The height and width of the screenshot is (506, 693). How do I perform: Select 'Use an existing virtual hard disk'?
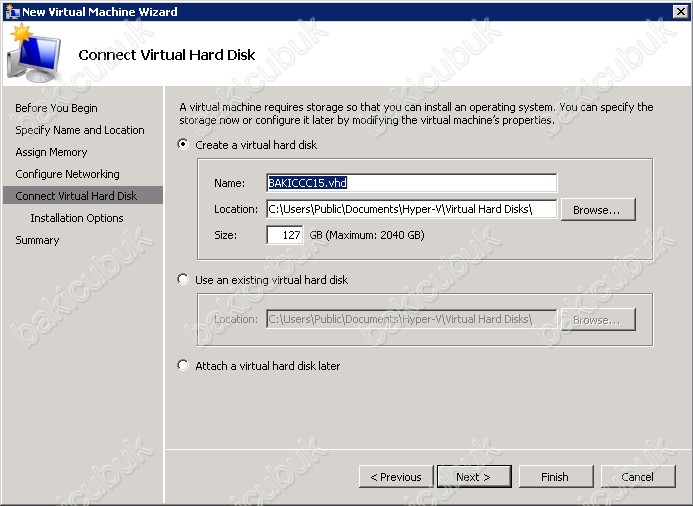(x=183, y=280)
